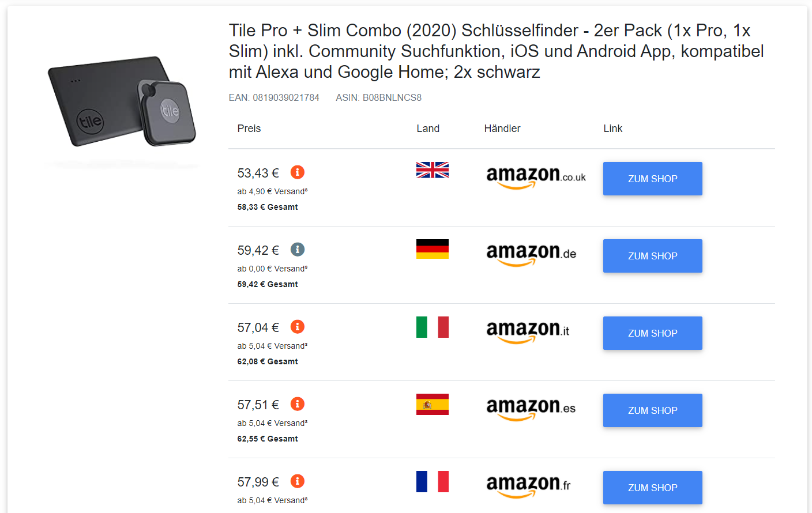Click the orange info icon beside 57,51 €
Viewport: 812px width, 513px height.
tap(298, 404)
